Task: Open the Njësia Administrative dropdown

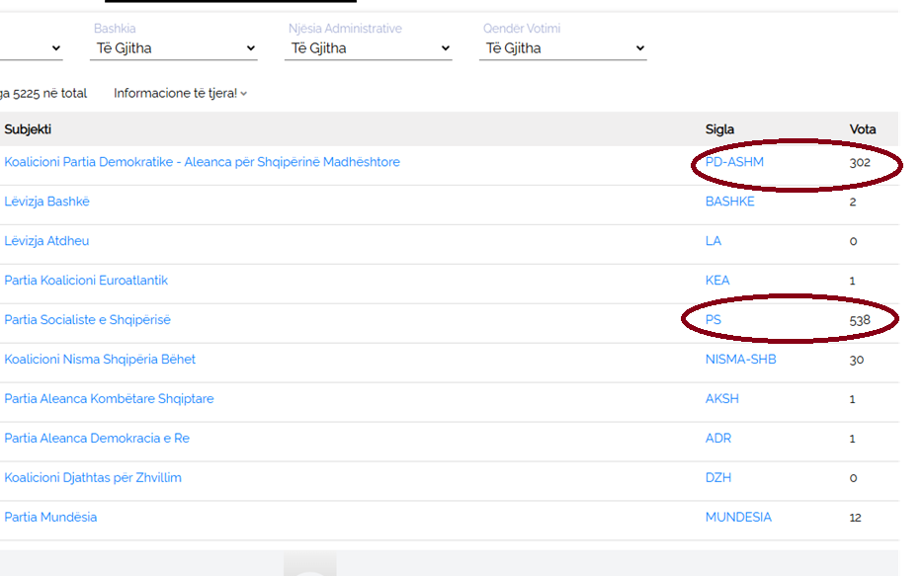Action: 369,48
